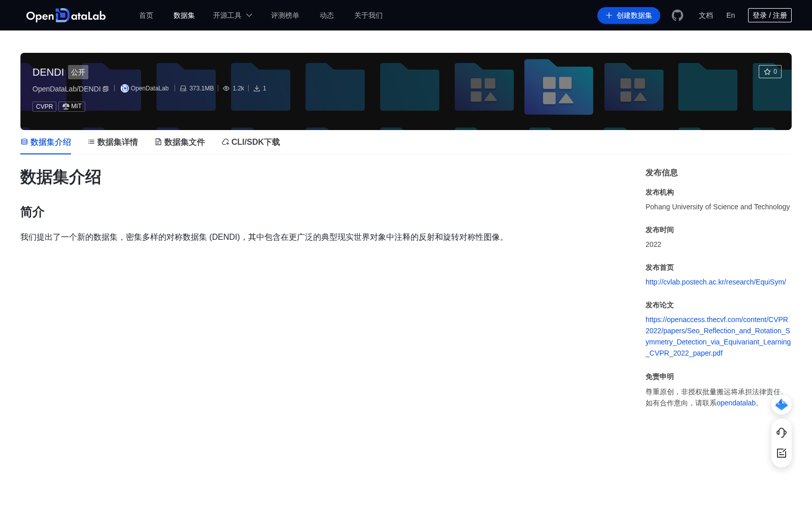
Task: Open 数据集 in the navigation bar
Action: click(184, 15)
